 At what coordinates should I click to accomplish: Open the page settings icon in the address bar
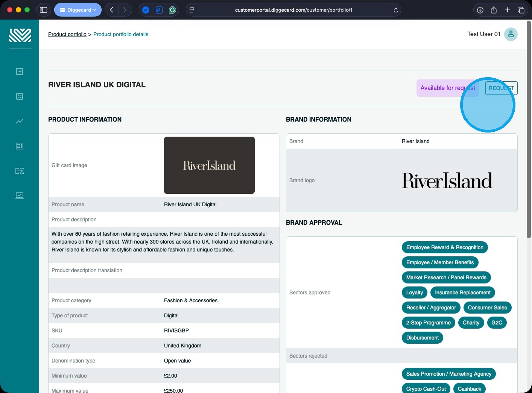192,10
